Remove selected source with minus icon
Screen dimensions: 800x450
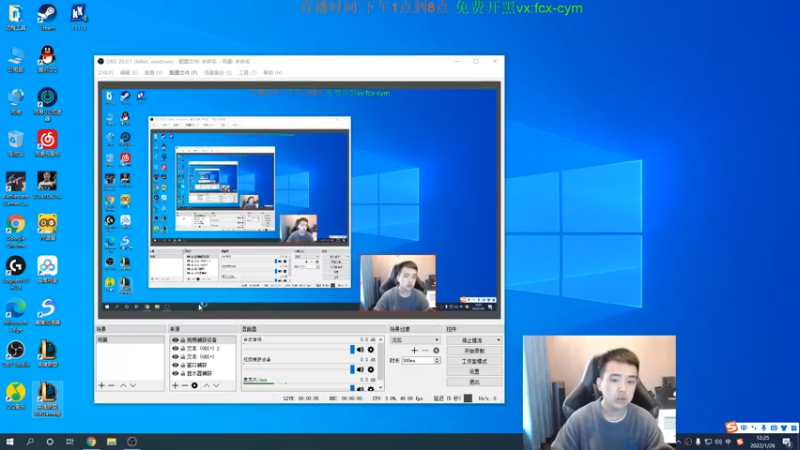pos(185,385)
